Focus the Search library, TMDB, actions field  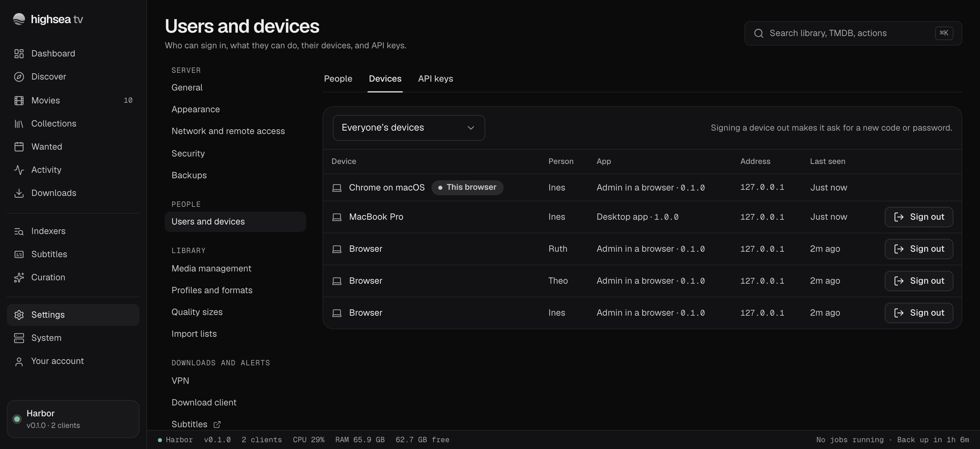(x=853, y=33)
